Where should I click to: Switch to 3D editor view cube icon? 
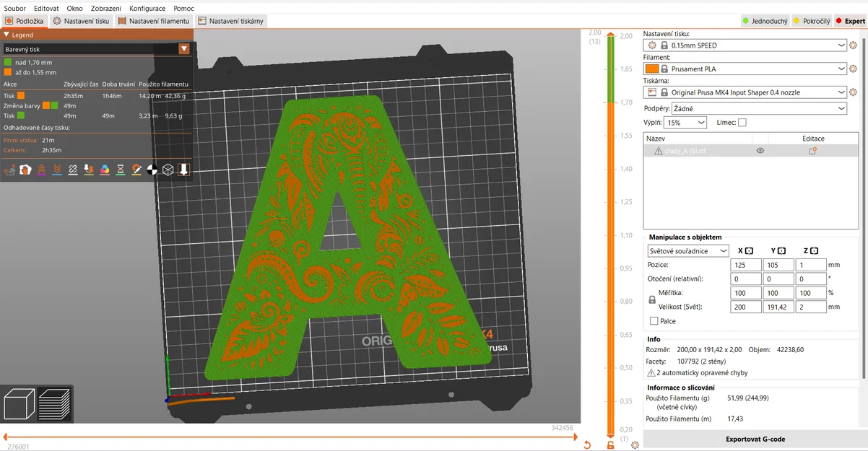[18, 404]
